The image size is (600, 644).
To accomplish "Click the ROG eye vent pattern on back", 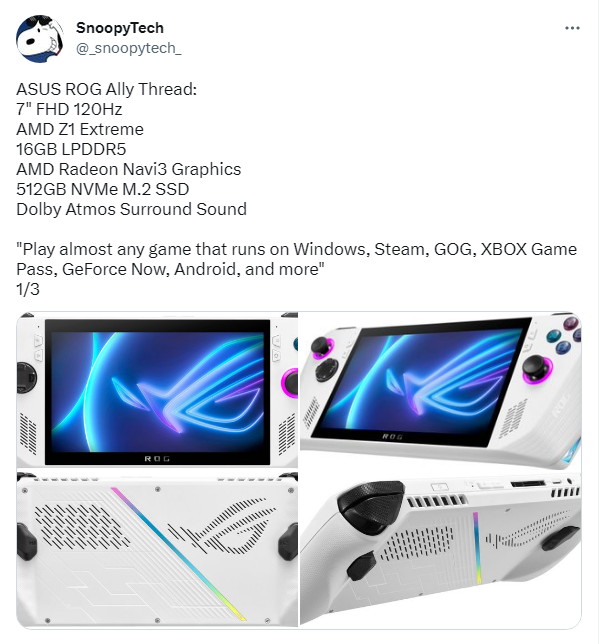I will point(224,526).
